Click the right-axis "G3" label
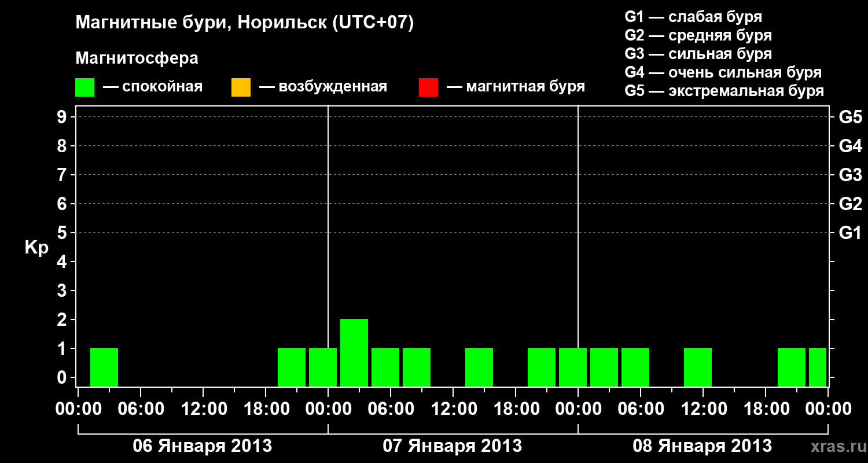This screenshot has height=463, width=868. [850, 175]
